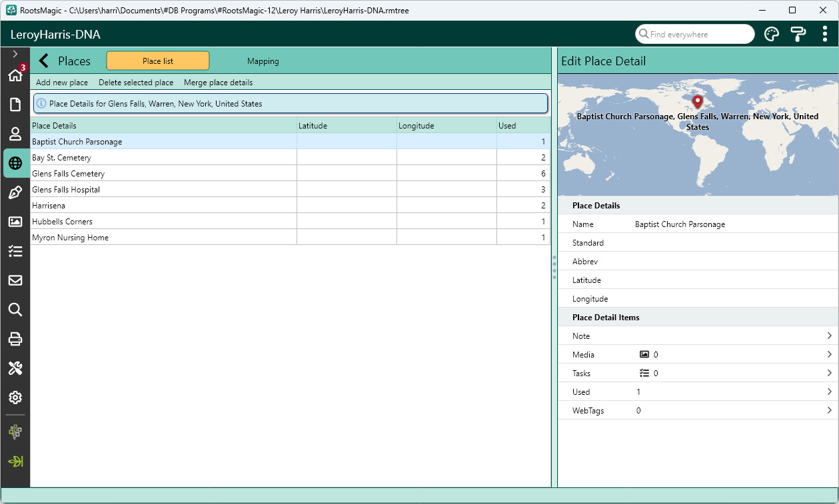Click the Find everywhere search box
839x504 pixels.
[694, 34]
